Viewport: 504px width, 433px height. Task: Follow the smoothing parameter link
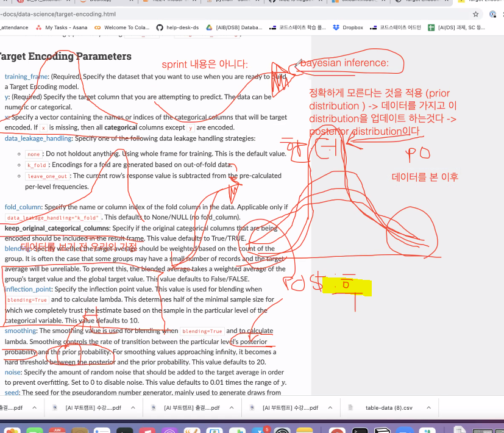(x=20, y=331)
